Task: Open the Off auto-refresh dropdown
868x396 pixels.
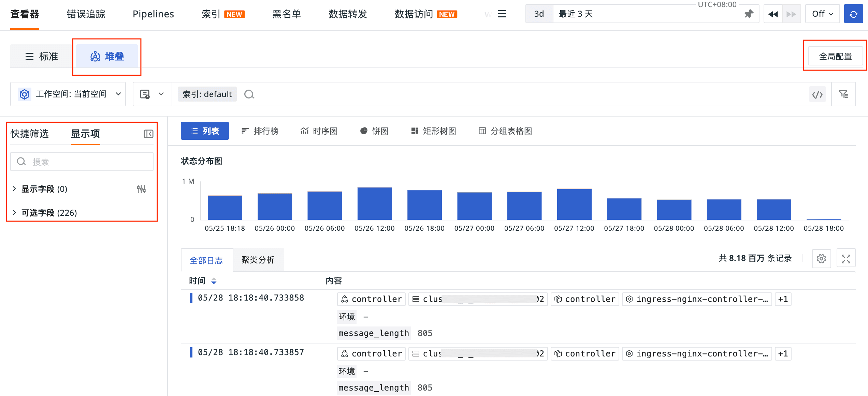Action: coord(822,14)
